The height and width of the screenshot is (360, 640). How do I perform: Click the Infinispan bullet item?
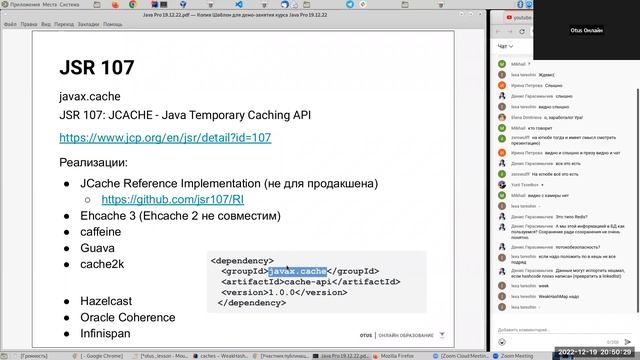pos(105,333)
